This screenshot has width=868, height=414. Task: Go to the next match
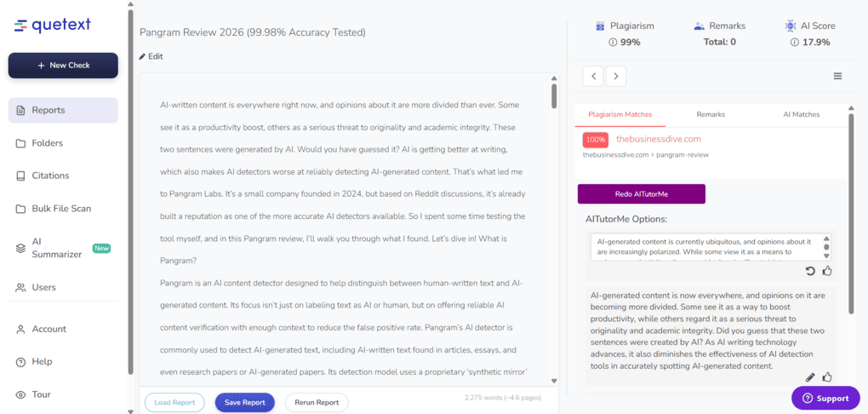(x=615, y=77)
